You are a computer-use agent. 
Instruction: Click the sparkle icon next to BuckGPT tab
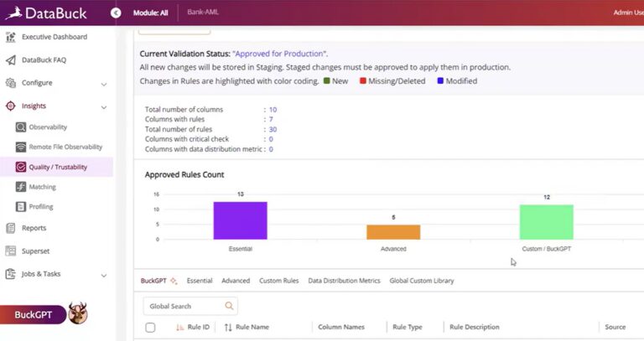(x=174, y=281)
